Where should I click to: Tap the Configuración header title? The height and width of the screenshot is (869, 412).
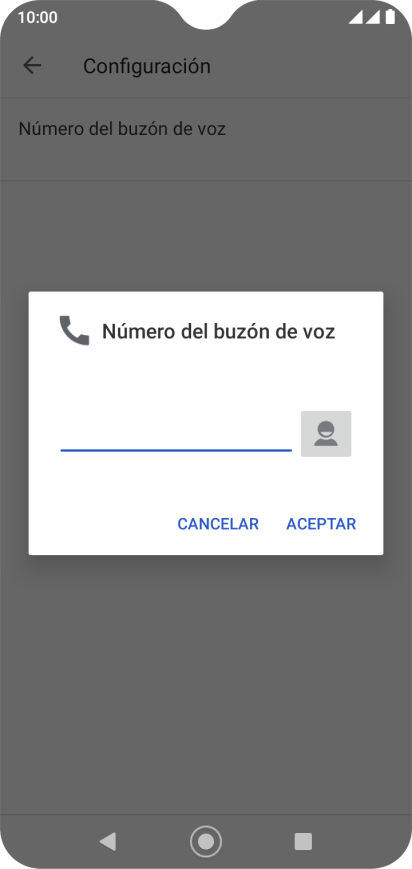(x=147, y=66)
